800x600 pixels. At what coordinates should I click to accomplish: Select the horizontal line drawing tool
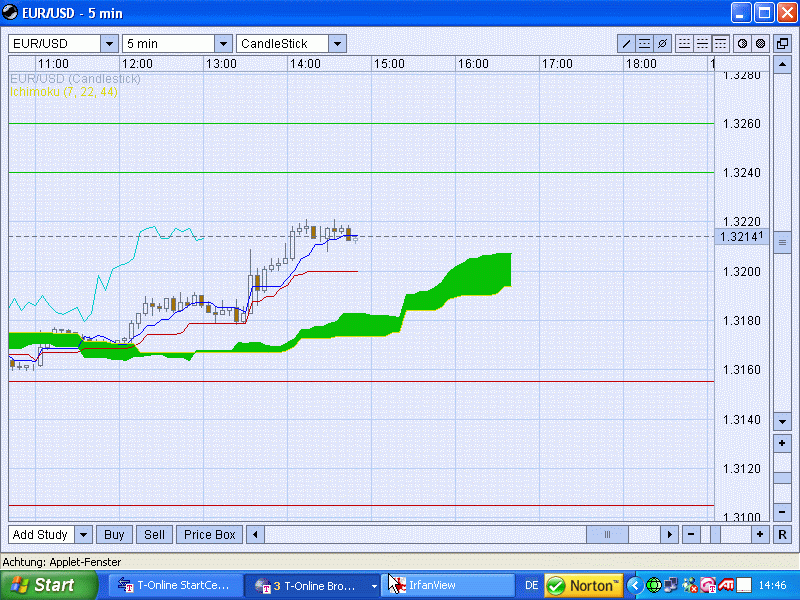coord(645,44)
